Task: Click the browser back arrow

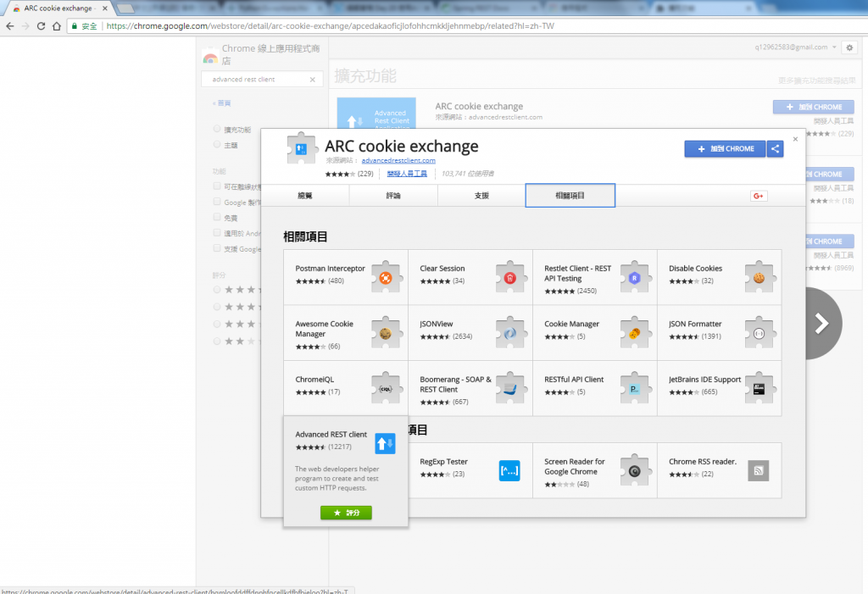Action: 10,26
